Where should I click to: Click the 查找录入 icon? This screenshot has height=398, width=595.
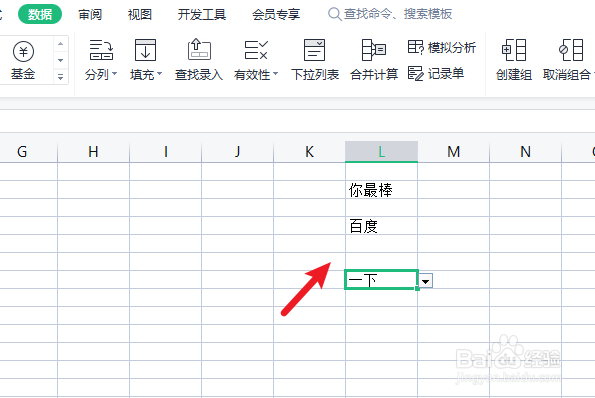[199, 50]
